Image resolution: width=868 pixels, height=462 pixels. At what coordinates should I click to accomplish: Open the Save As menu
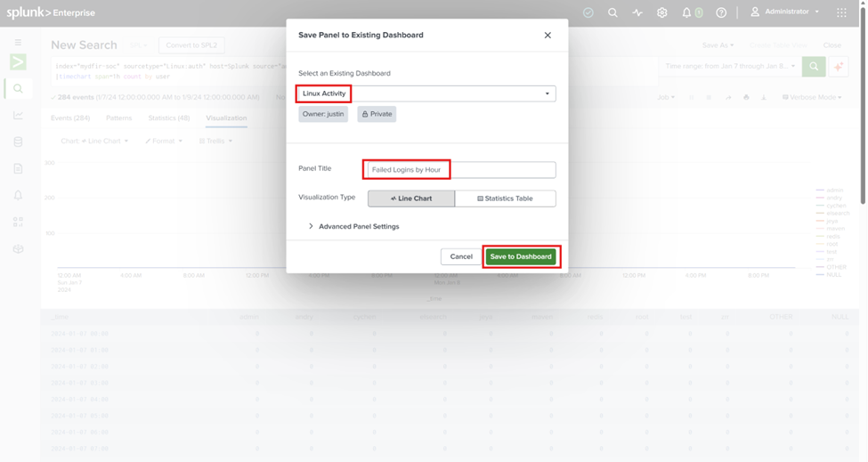coord(718,45)
